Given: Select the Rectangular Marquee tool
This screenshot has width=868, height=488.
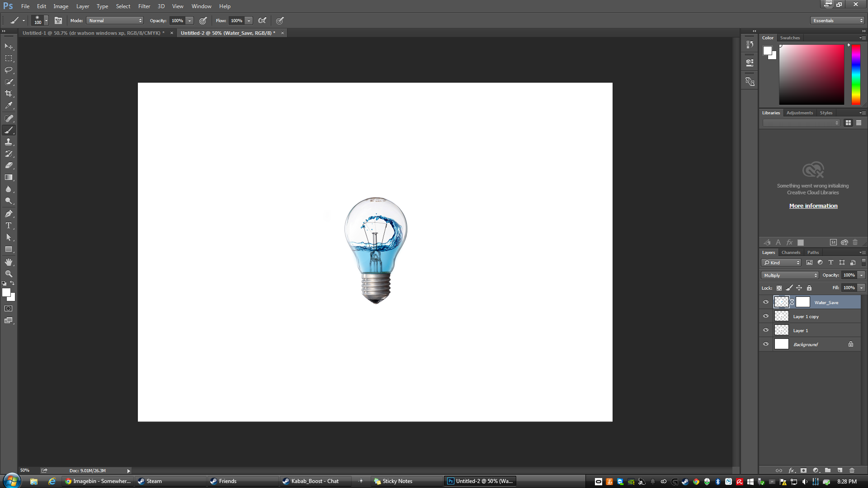Looking at the screenshot, I should coord(9,58).
